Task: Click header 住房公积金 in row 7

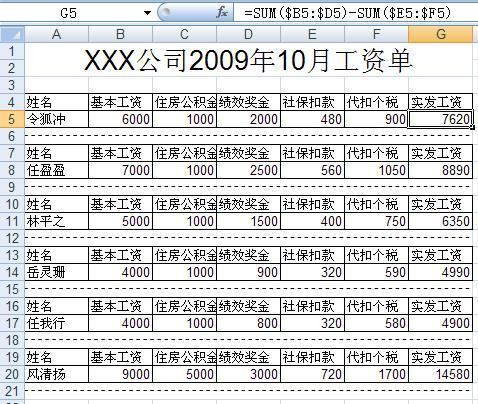Action: pyautogui.click(x=184, y=153)
